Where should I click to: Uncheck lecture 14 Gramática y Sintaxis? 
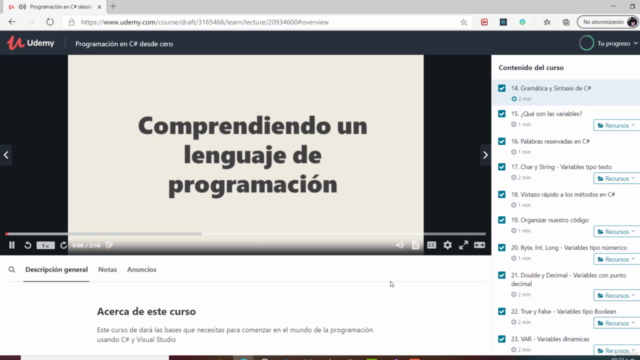502,88
